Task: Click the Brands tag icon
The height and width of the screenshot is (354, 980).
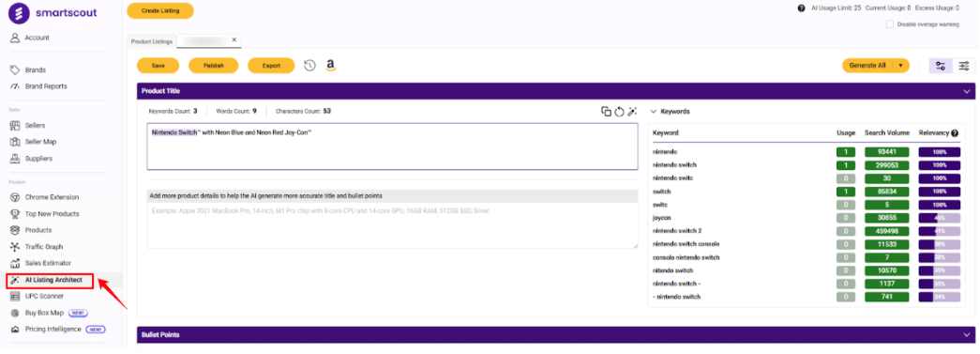Action: pos(16,70)
